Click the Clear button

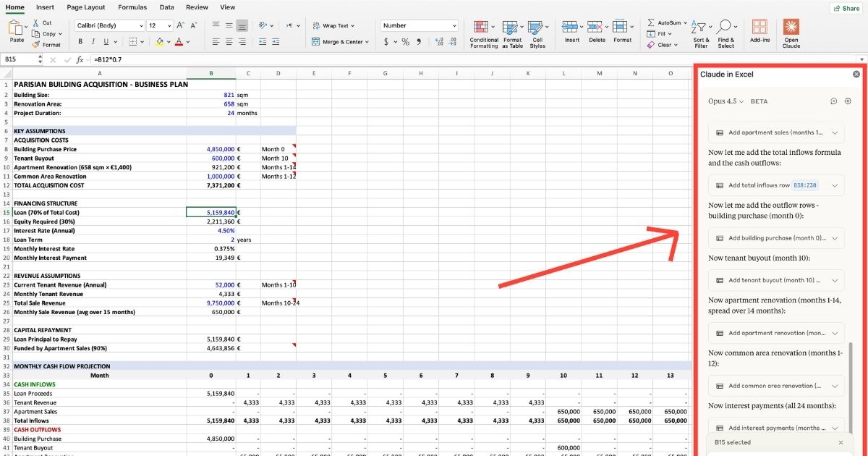[662, 45]
